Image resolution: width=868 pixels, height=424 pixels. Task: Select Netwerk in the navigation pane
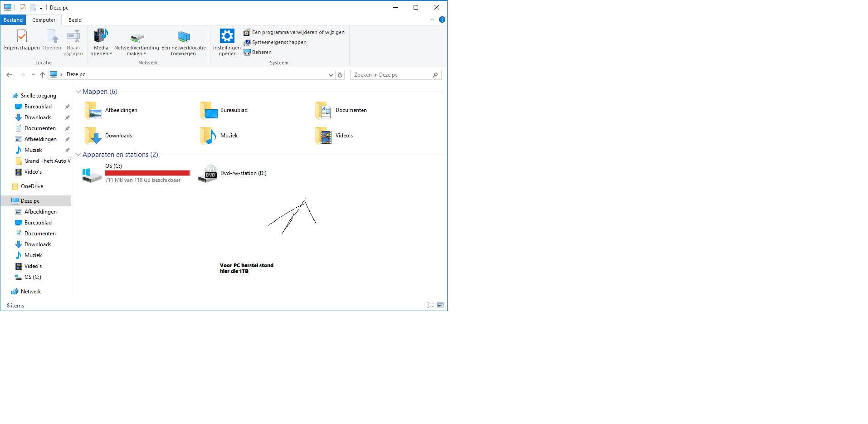point(31,292)
